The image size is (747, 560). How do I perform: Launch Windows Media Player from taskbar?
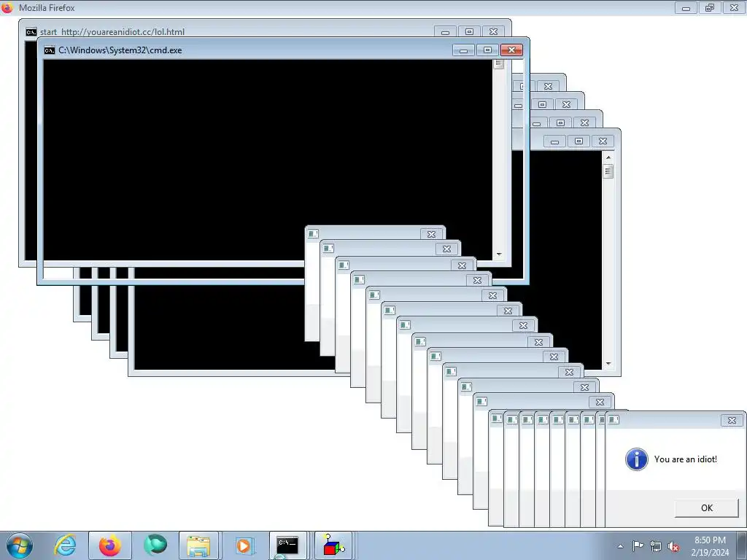pyautogui.click(x=244, y=545)
